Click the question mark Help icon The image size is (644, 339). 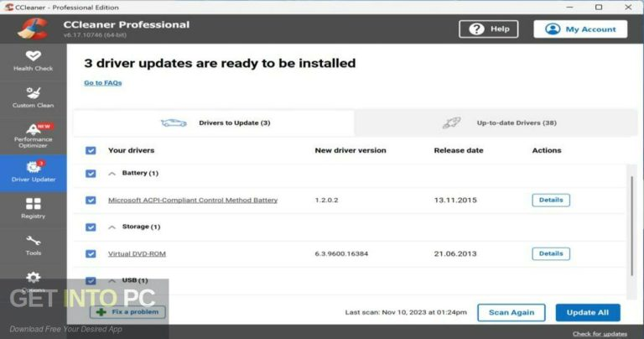click(476, 29)
